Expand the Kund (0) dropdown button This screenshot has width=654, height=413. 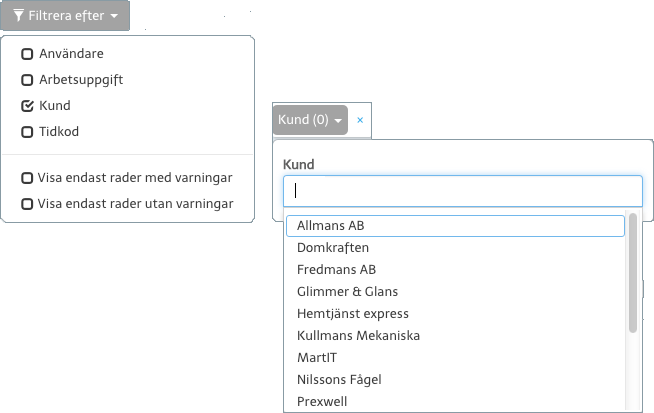tap(310, 120)
